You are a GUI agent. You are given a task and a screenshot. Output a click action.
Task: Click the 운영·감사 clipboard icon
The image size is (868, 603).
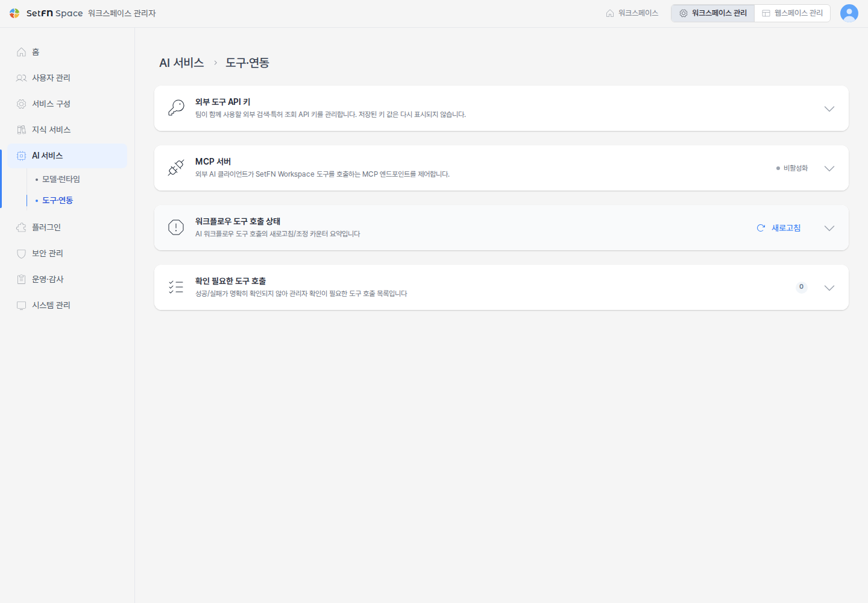click(22, 279)
